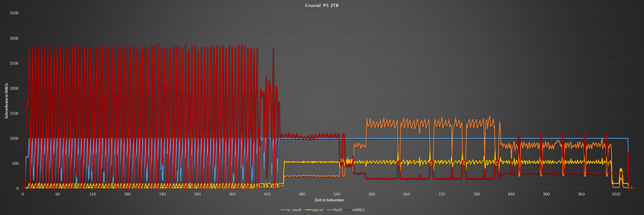Click the red wMB/s legend line marker
Screen dimensions: 644x215
tap(349, 210)
